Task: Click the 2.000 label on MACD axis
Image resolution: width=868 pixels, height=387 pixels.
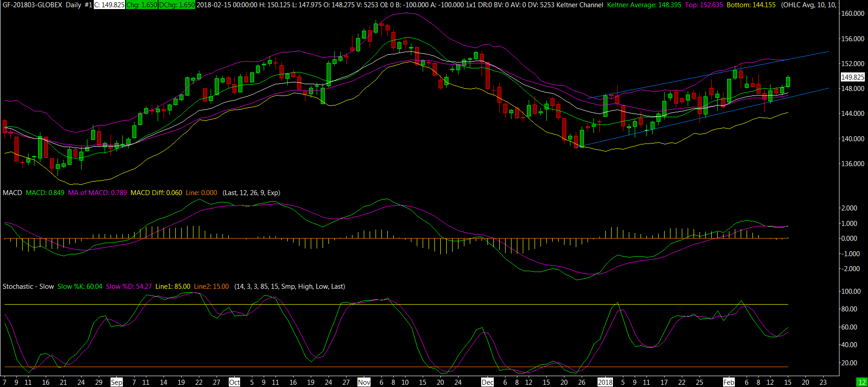Action: click(x=849, y=208)
